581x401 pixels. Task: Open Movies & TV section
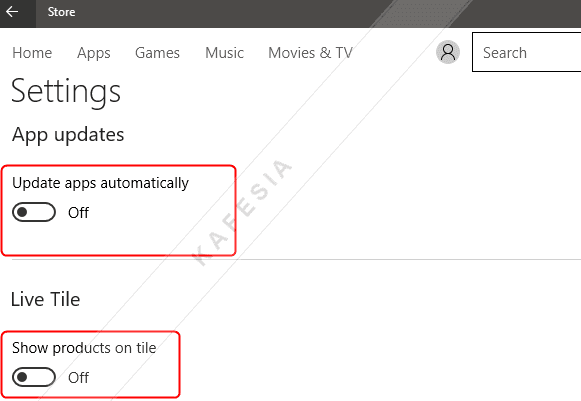pyautogui.click(x=311, y=53)
